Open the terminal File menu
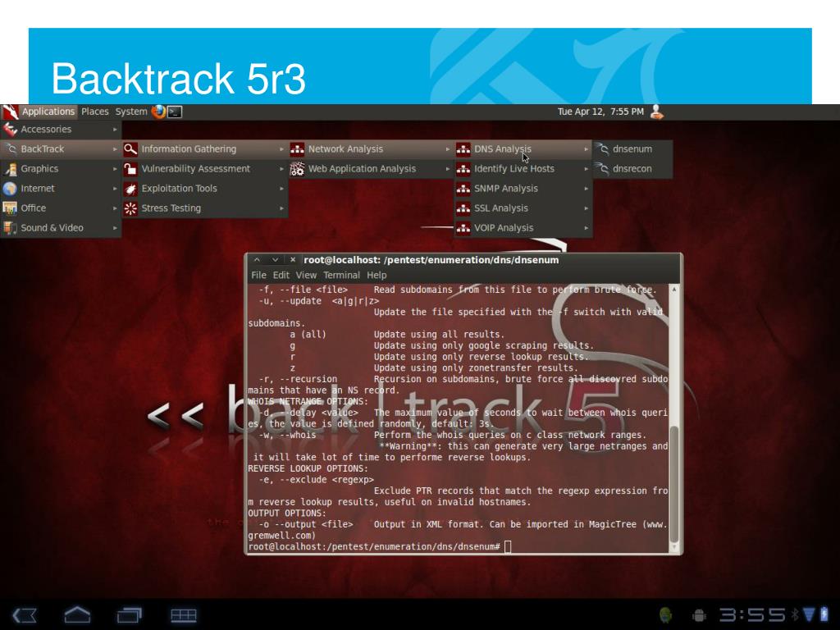The height and width of the screenshot is (630, 840). [x=258, y=275]
